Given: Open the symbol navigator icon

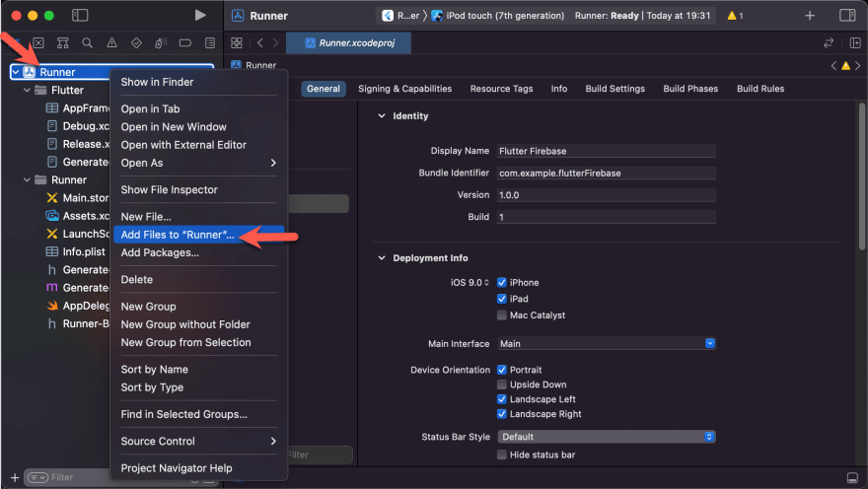Looking at the screenshot, I should 62,42.
